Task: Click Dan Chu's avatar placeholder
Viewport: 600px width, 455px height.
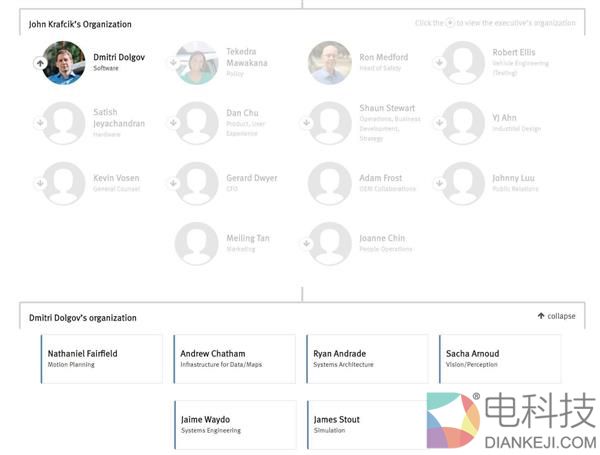Action: point(197,123)
